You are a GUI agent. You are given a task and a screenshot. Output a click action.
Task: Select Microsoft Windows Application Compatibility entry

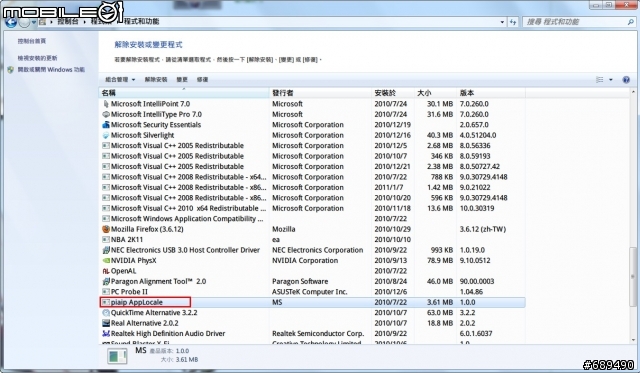tap(312, 219)
